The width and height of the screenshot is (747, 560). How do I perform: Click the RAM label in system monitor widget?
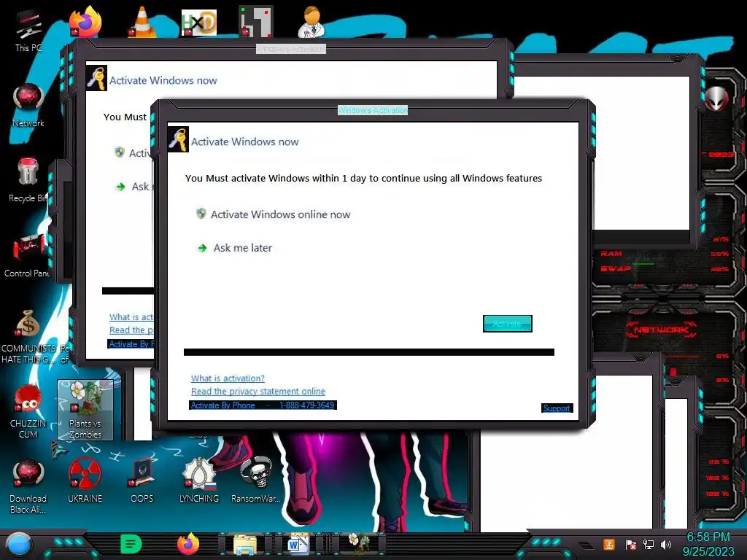coord(611,254)
